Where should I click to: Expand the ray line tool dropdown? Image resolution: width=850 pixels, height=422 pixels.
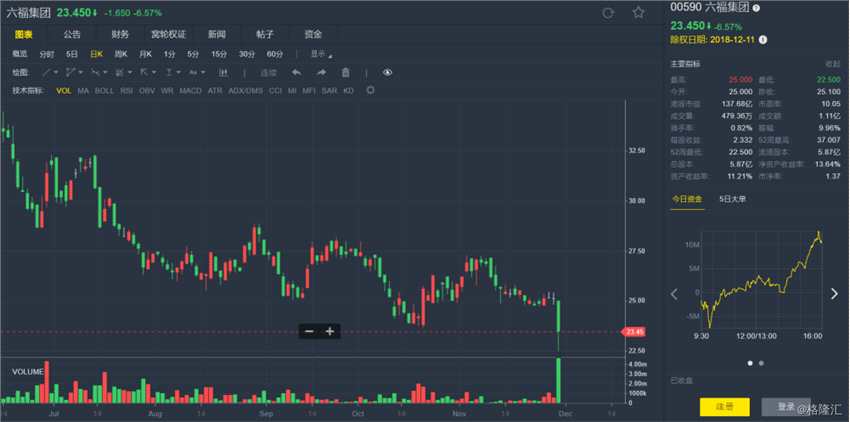point(105,72)
